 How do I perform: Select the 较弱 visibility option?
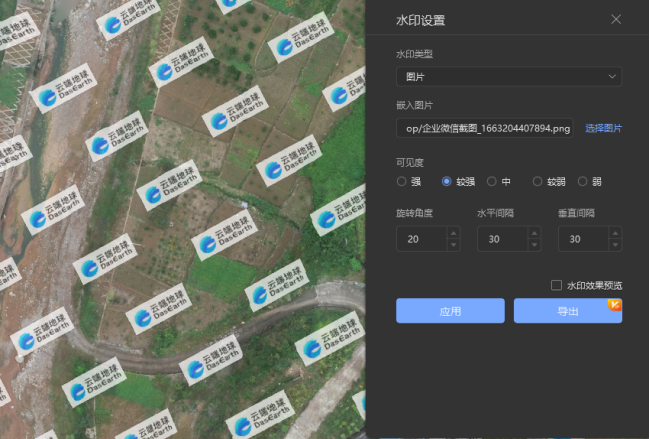coord(537,181)
